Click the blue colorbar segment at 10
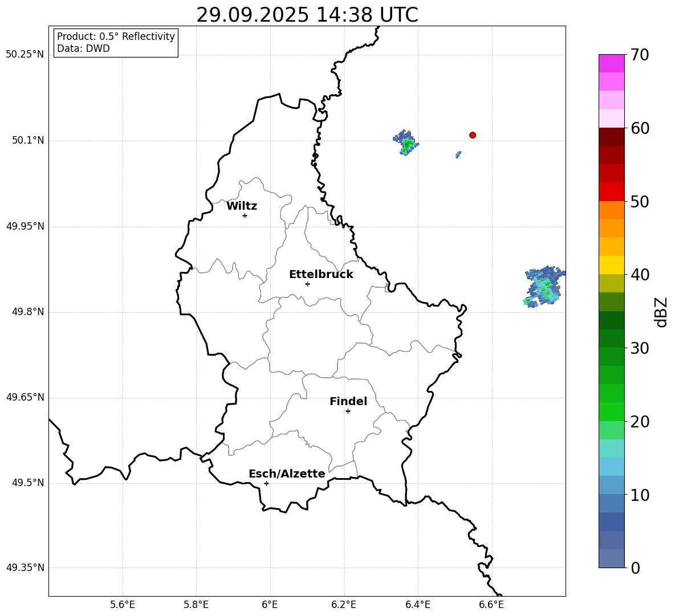 (x=611, y=503)
